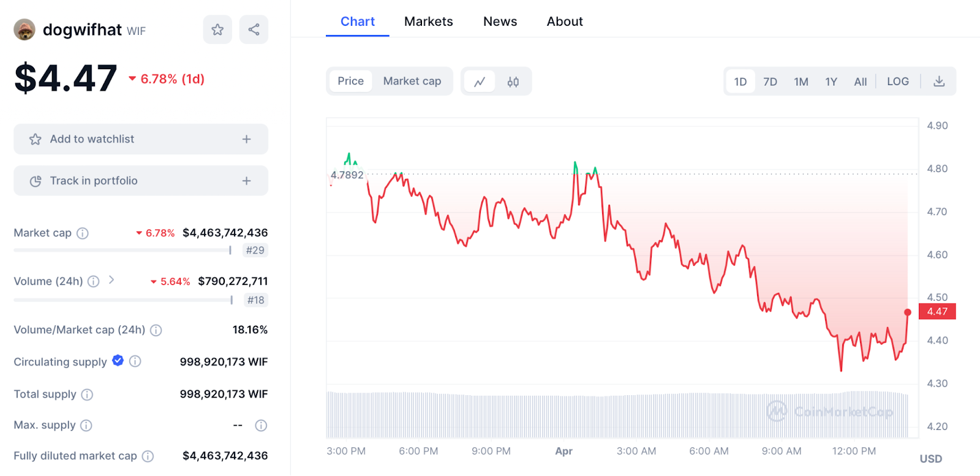Click the WIF ticker symbol next to dogwifhat
The width and height of the screenshot is (980, 476).
tap(136, 31)
